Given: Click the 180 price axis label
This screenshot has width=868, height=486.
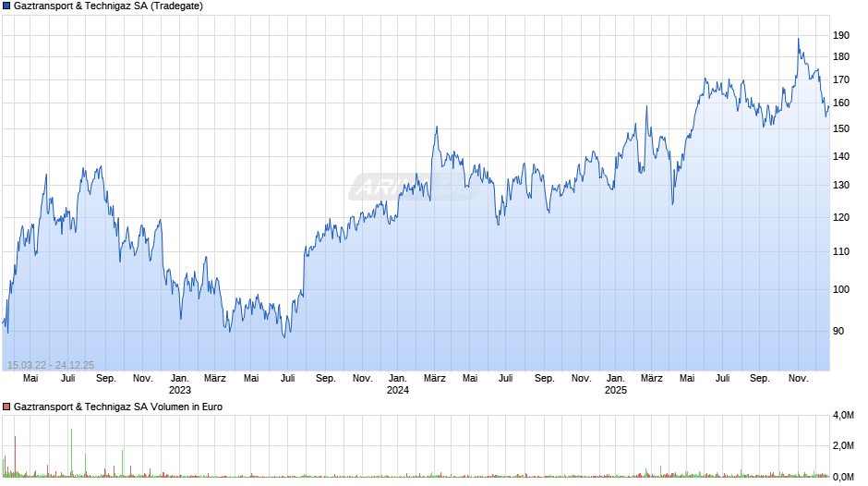Looking at the screenshot, I should coord(841,56).
